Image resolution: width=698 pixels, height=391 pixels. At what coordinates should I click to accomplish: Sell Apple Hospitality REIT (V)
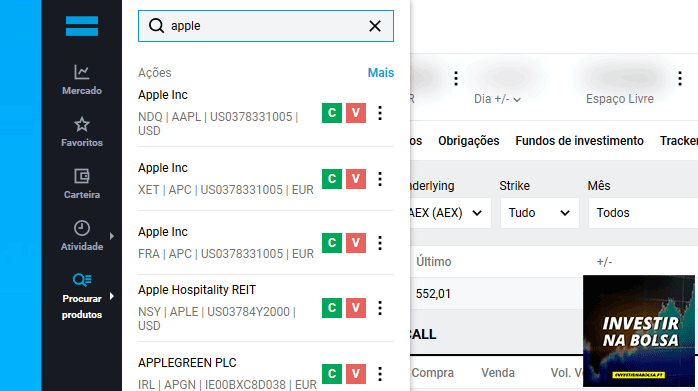click(x=356, y=308)
